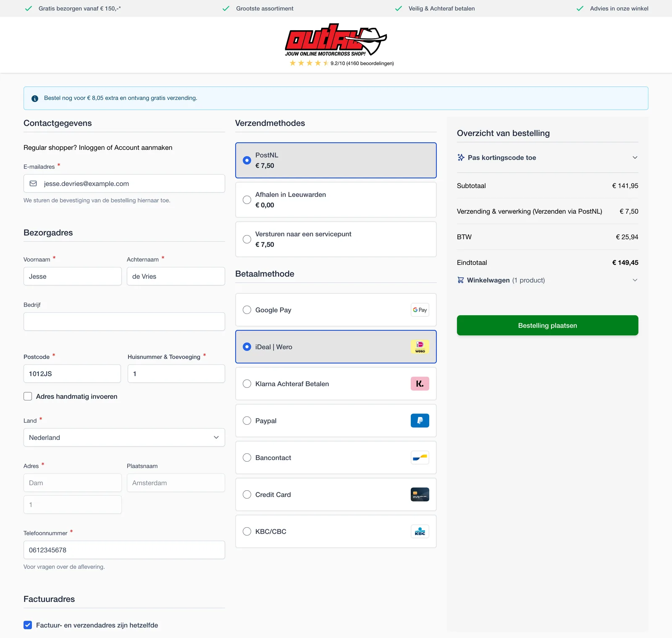Choose KBC/CBC payment method
Screen dimensions: 672x638
click(336, 531)
